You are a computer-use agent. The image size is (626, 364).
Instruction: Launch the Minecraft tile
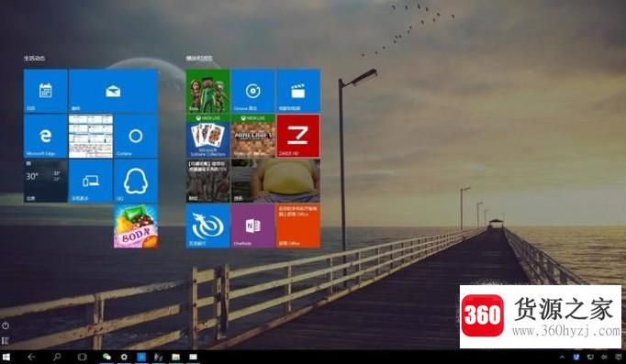252,136
